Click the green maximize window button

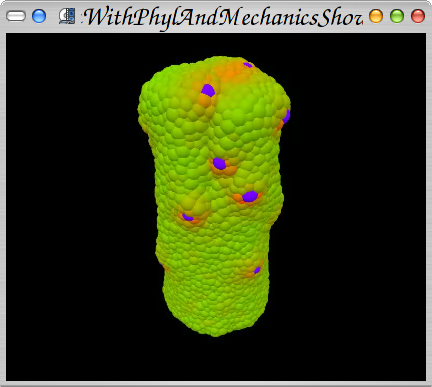pos(397,16)
